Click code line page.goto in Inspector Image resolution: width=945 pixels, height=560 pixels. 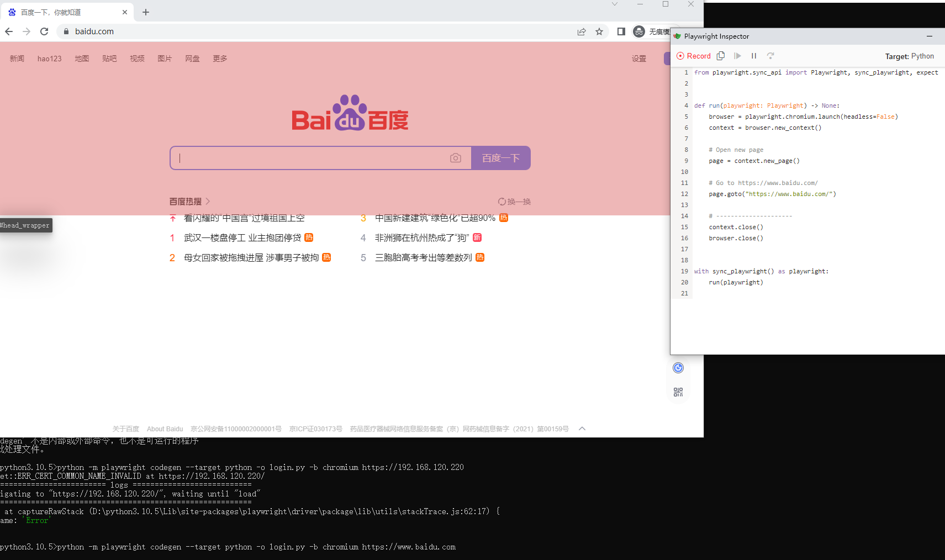click(772, 194)
